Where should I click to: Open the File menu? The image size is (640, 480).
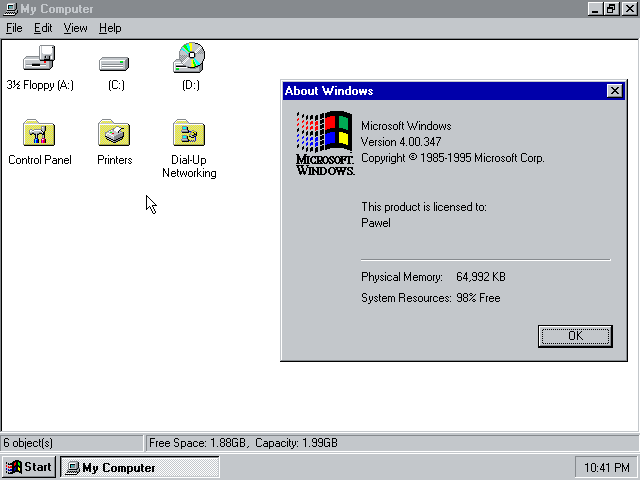point(14,28)
